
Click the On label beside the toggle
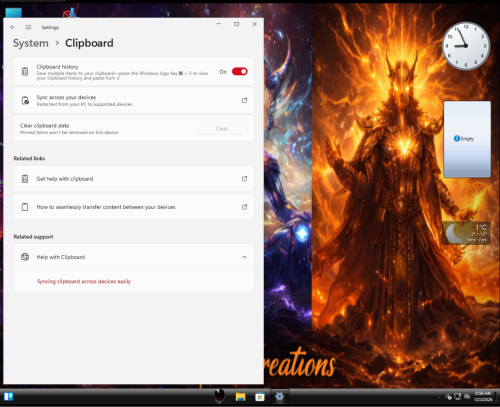click(223, 72)
